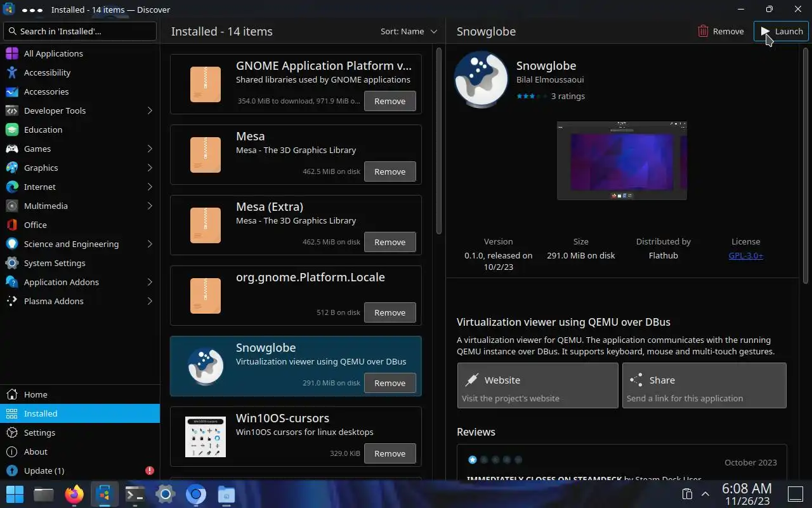812x508 pixels.
Task: Click the red update alert badge
Action: [150, 471]
